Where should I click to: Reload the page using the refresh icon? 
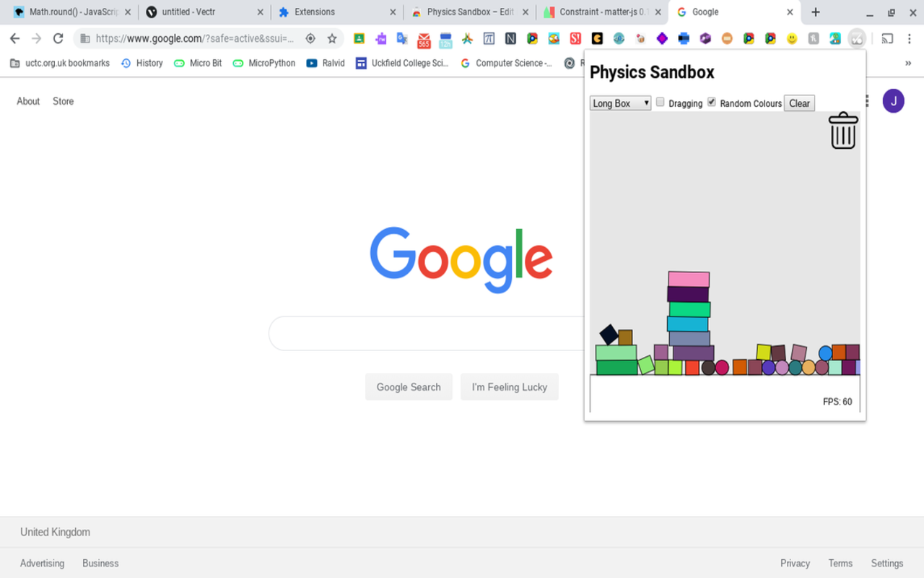click(x=58, y=39)
